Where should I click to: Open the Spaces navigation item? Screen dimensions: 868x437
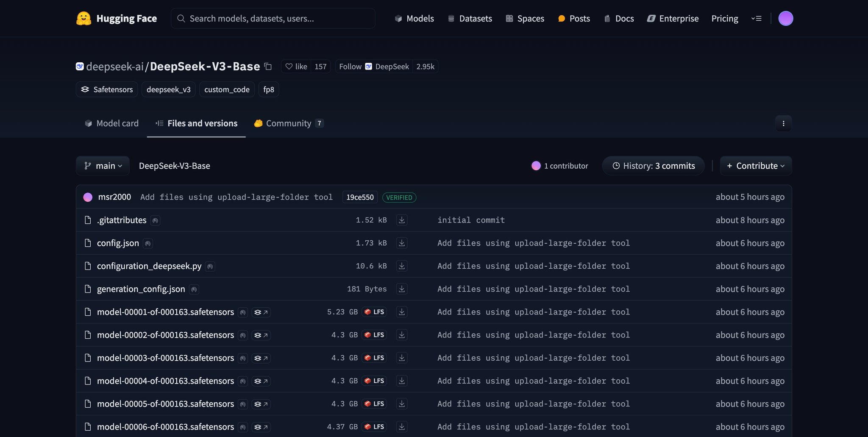[525, 18]
